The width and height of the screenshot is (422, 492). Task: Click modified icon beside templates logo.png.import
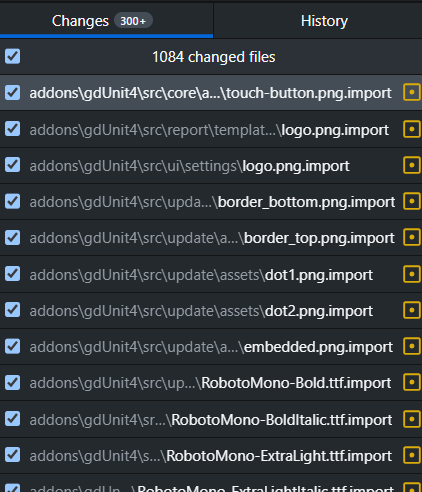tap(412, 129)
